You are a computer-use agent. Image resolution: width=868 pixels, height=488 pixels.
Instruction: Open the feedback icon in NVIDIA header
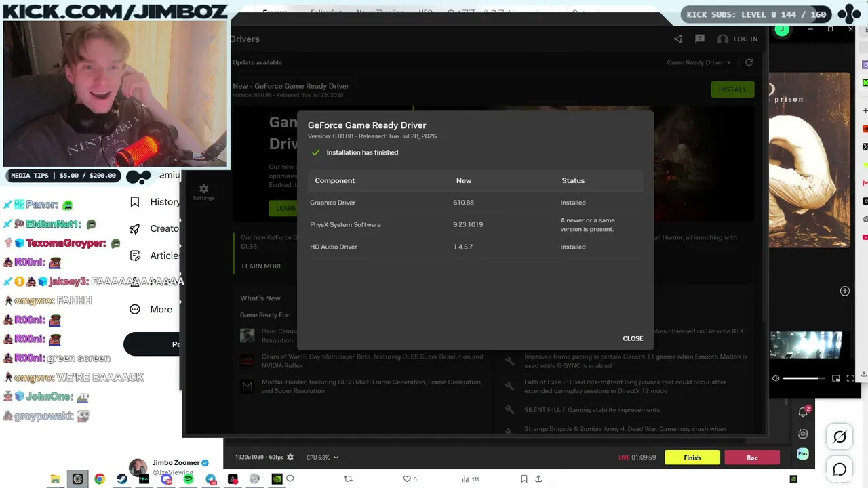699,39
